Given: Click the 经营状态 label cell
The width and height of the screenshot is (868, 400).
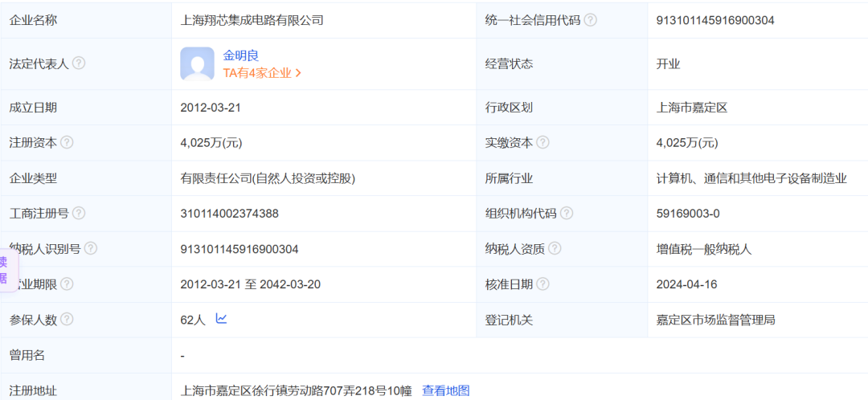Looking at the screenshot, I should pos(562,63).
